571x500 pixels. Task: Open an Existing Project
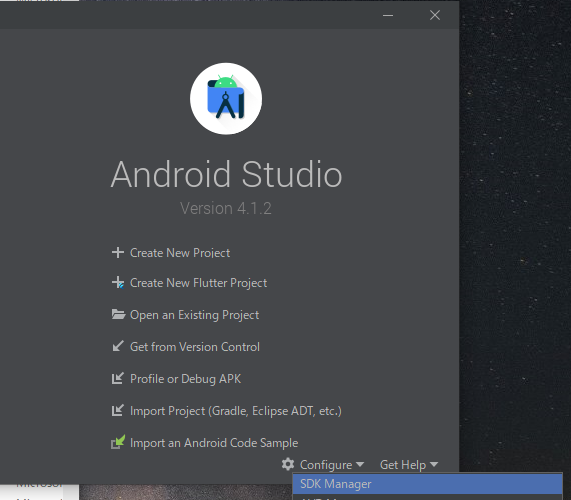pyautogui.click(x=194, y=315)
